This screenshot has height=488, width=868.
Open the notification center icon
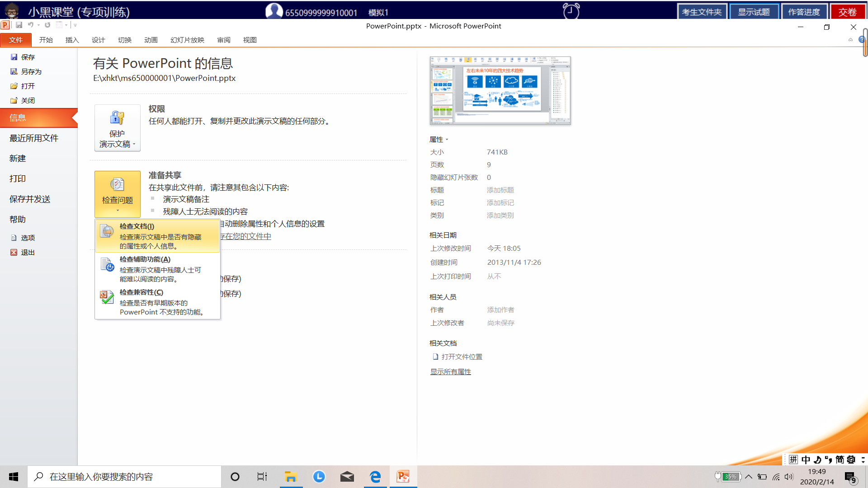click(850, 477)
